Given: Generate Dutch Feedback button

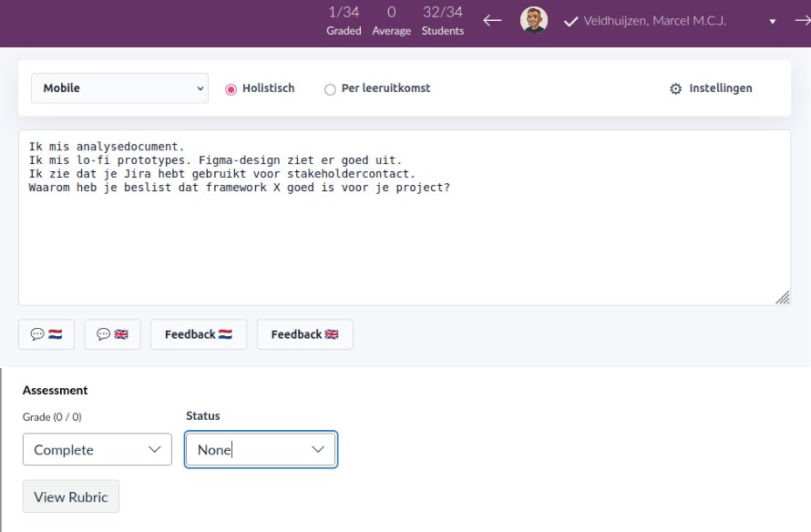Looking at the screenshot, I should (x=199, y=334).
